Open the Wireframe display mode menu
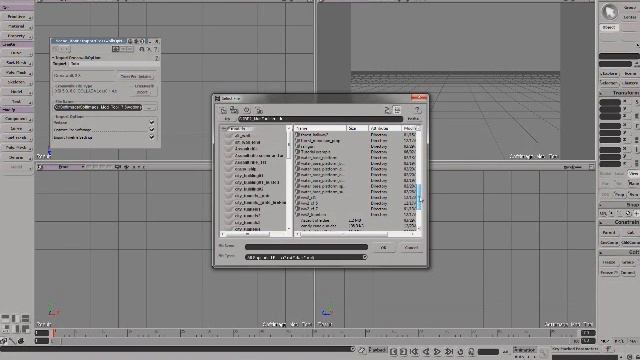This screenshot has height=360, width=640. [572, 167]
